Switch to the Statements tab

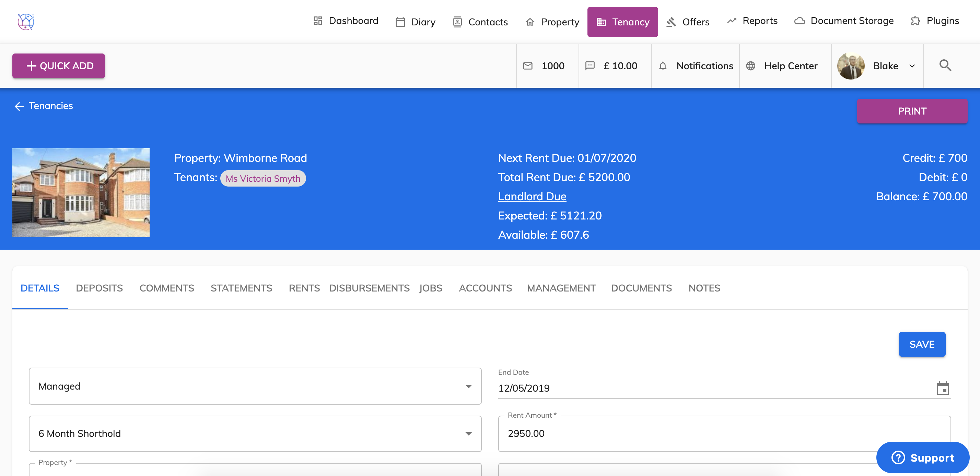[x=241, y=288]
